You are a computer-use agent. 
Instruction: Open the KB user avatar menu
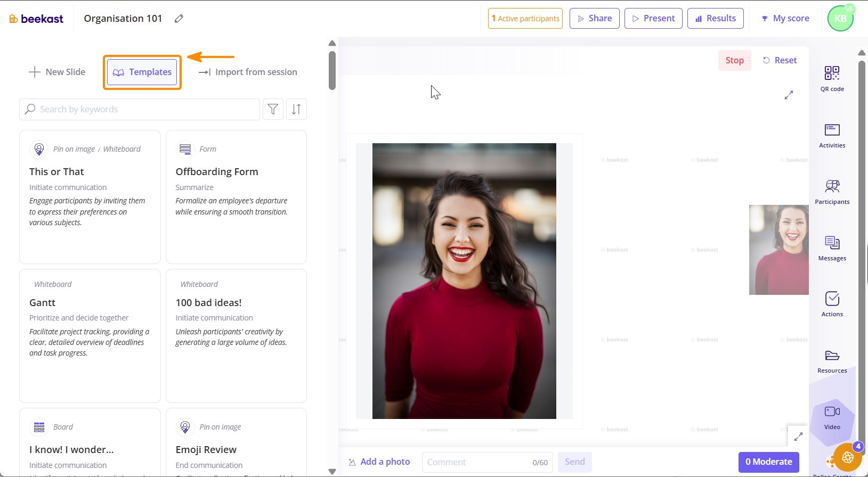(840, 19)
